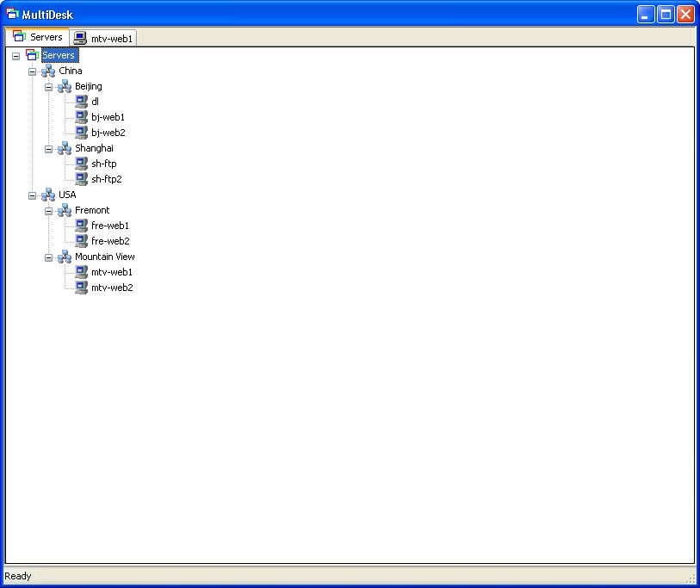Image resolution: width=700 pixels, height=588 pixels.
Task: Click the sh-ftp2 computer icon
Action: coord(83,179)
